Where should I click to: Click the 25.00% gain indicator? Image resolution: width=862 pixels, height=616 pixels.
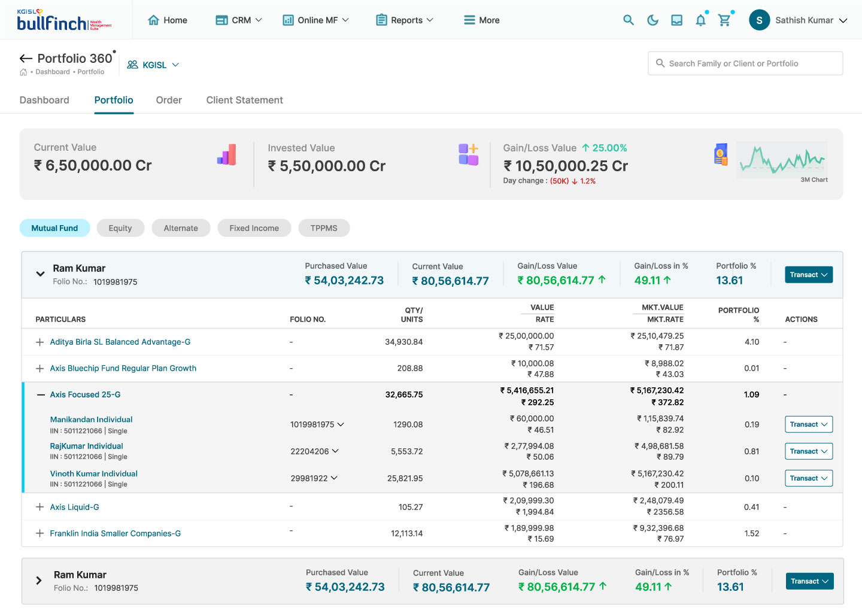605,148
